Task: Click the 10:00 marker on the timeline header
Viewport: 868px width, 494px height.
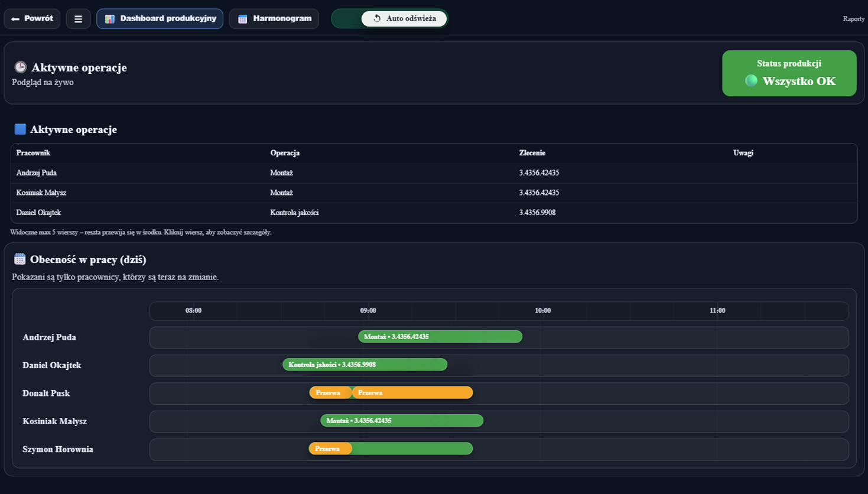Action: click(542, 311)
